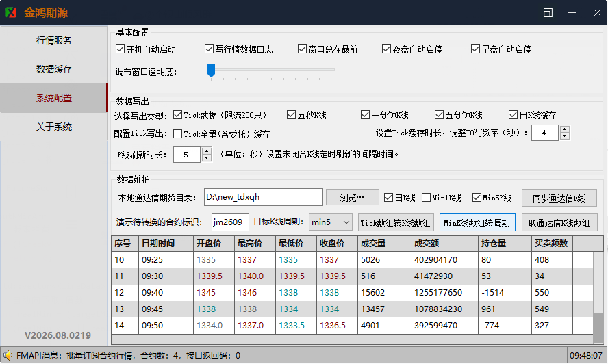Click the 成交量 column header
Viewport: 608px width, 364px height.
pyautogui.click(x=385, y=244)
